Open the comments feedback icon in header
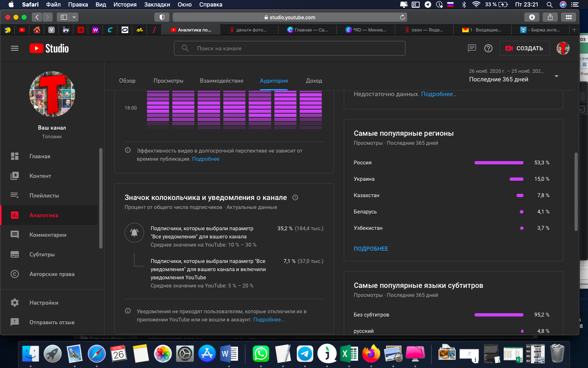The width and height of the screenshot is (588, 368). click(472, 48)
